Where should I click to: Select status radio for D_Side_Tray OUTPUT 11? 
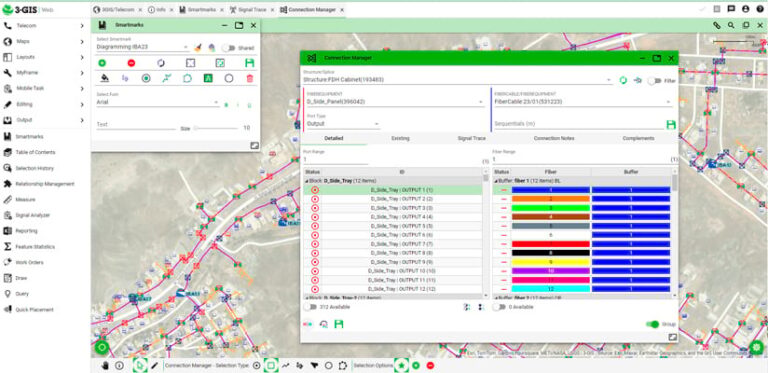point(315,280)
